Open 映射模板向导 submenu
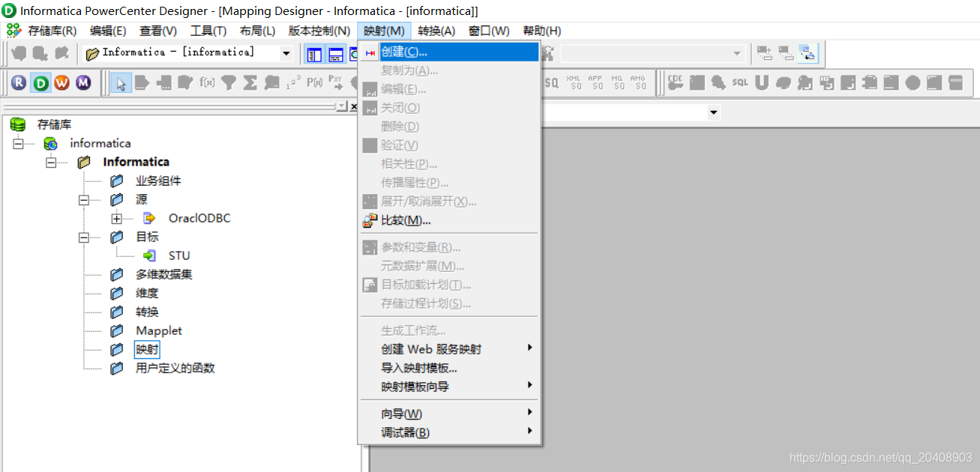The image size is (980, 472). click(x=449, y=387)
